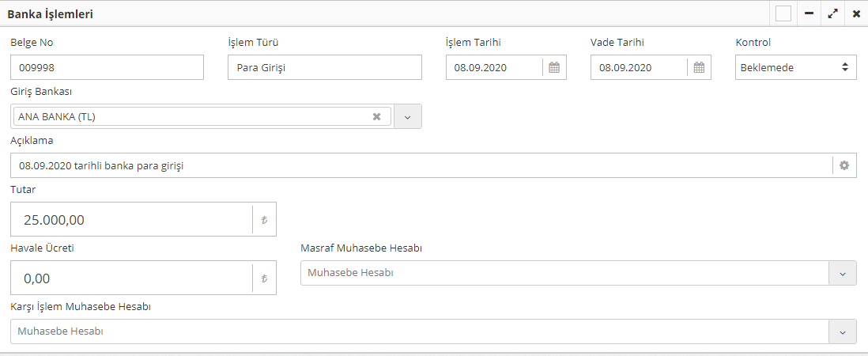
Task: Click the Açıklama gear settings icon
Action: pos(843,165)
